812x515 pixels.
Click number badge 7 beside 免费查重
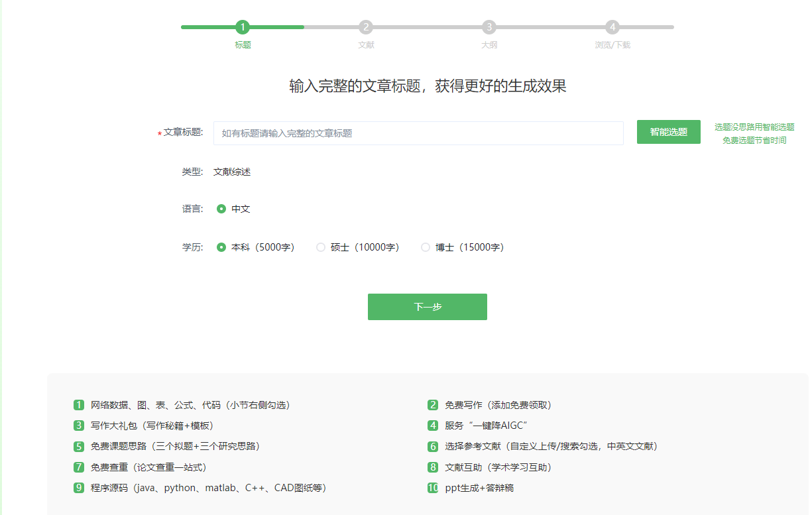[79, 467]
